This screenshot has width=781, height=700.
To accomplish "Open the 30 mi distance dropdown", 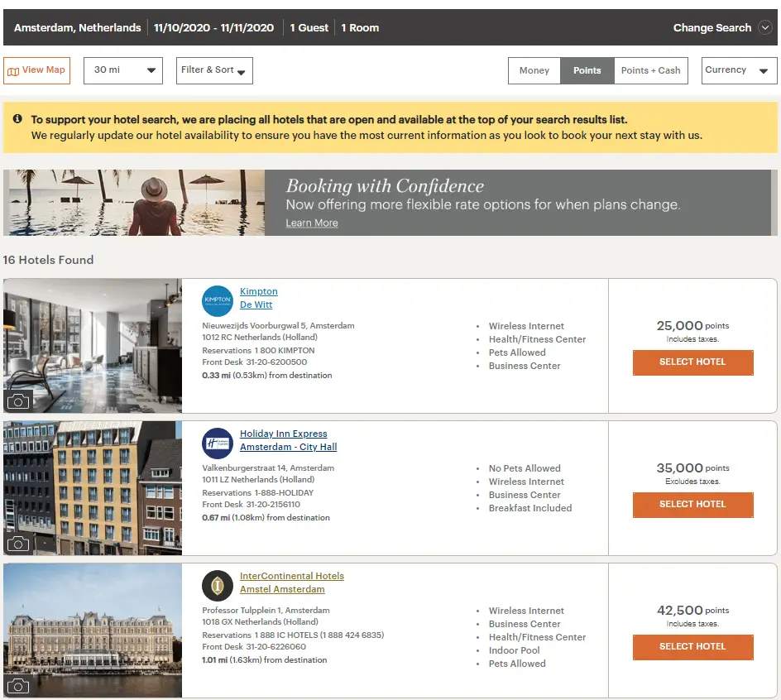I will [x=123, y=70].
